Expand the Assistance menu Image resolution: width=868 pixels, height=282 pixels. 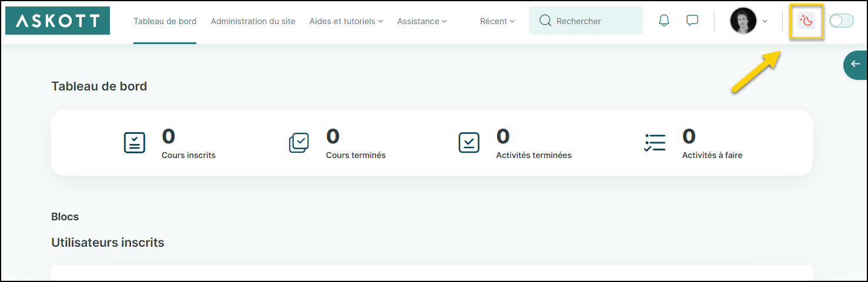422,21
